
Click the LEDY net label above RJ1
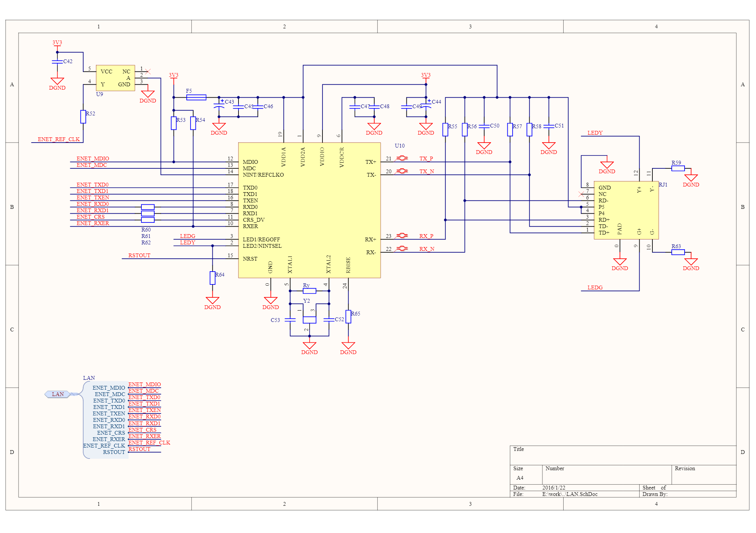tap(595, 133)
